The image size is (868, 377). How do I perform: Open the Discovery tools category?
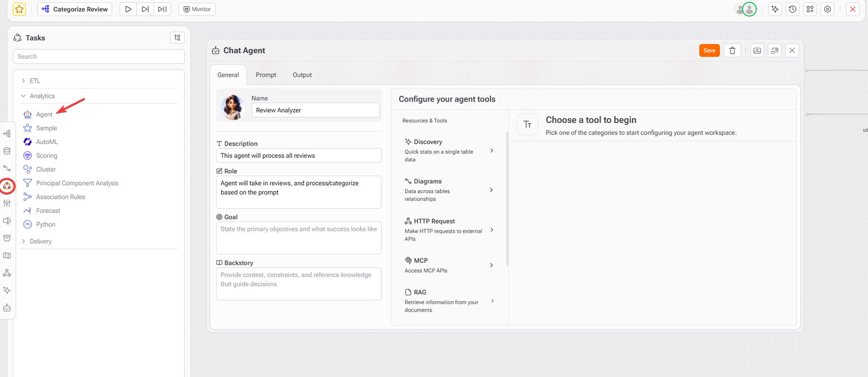tap(449, 150)
